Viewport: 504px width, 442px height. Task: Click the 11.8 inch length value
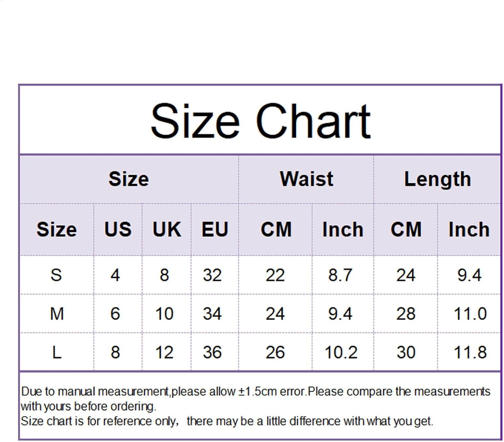[470, 353]
